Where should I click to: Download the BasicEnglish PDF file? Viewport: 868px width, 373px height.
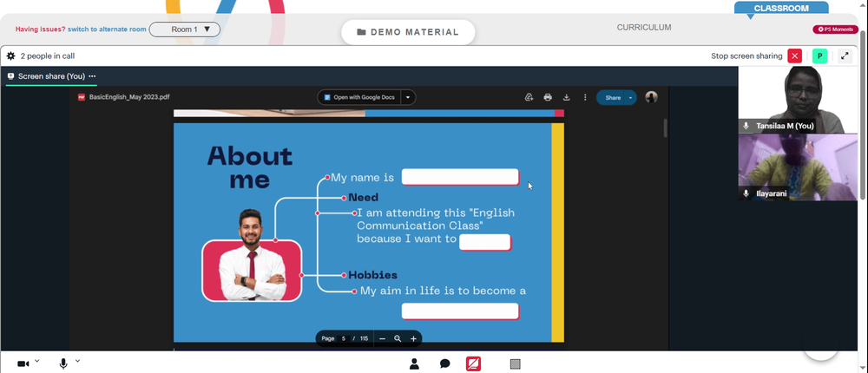coord(566,97)
